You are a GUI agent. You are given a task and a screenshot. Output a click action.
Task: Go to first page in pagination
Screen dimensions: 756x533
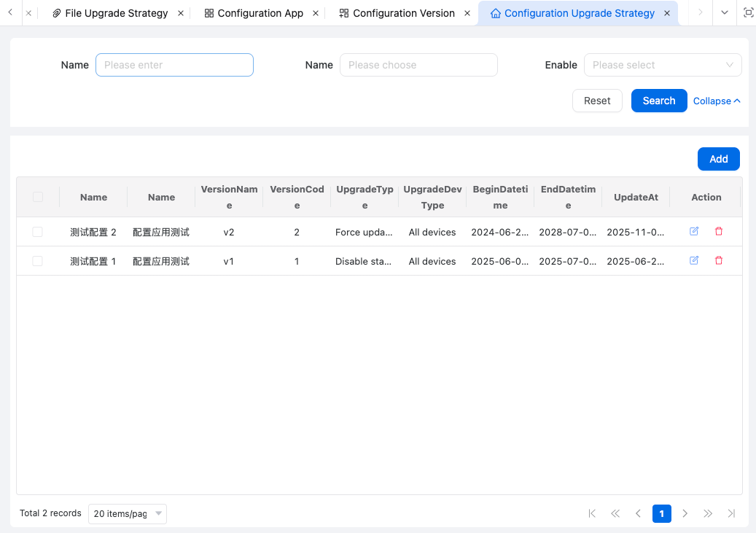592,513
